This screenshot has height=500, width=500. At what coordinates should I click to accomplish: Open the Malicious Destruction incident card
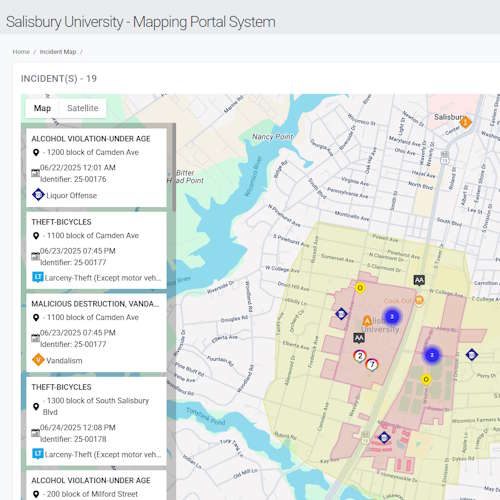[x=96, y=333]
